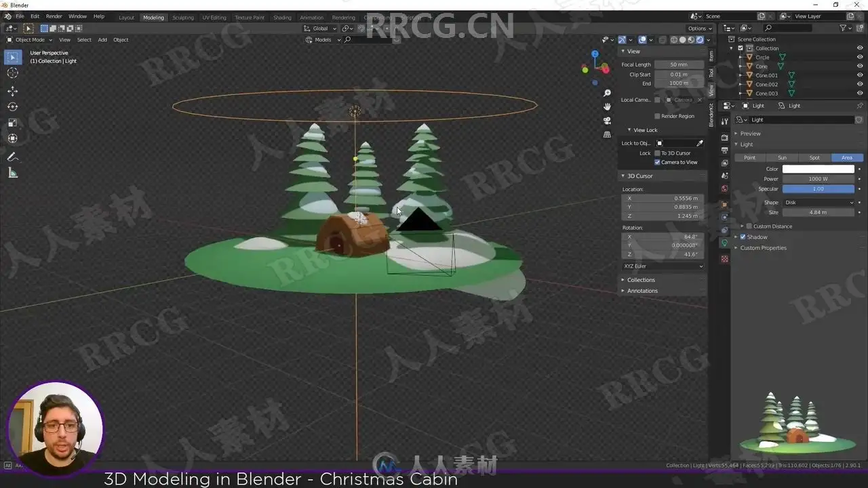The image size is (868, 488).
Task: Open the Object Mode dropdown
Action: click(31, 40)
